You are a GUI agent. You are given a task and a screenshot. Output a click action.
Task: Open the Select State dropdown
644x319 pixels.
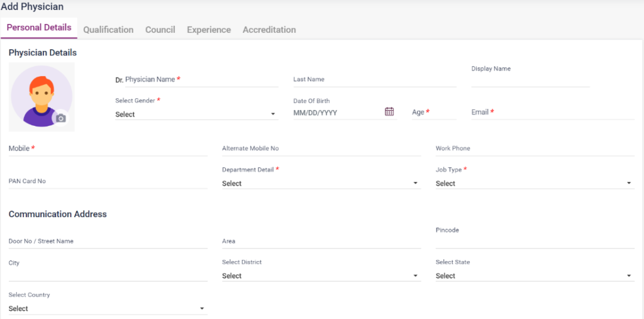click(534, 276)
